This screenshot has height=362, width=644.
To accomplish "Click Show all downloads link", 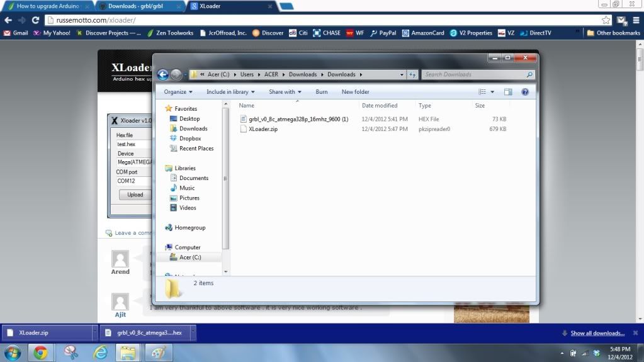I will point(597,333).
